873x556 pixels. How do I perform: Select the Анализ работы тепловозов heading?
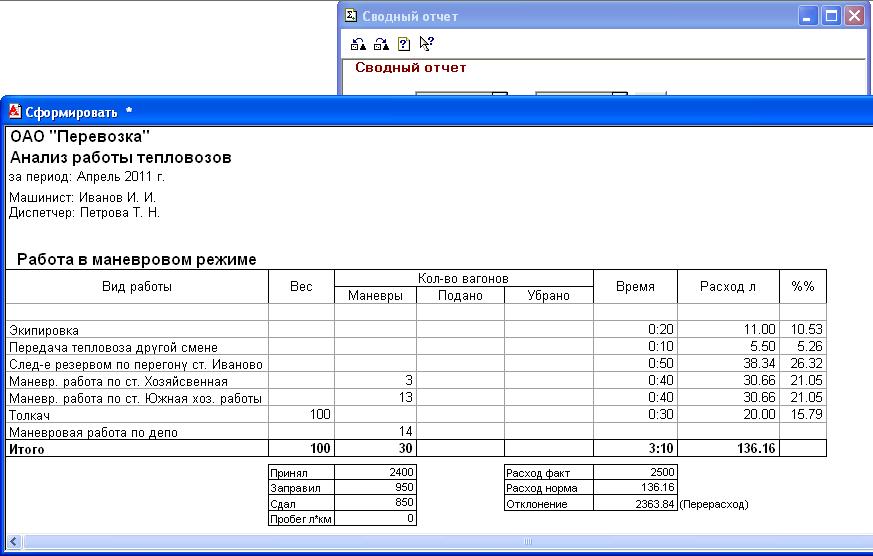pos(120,158)
